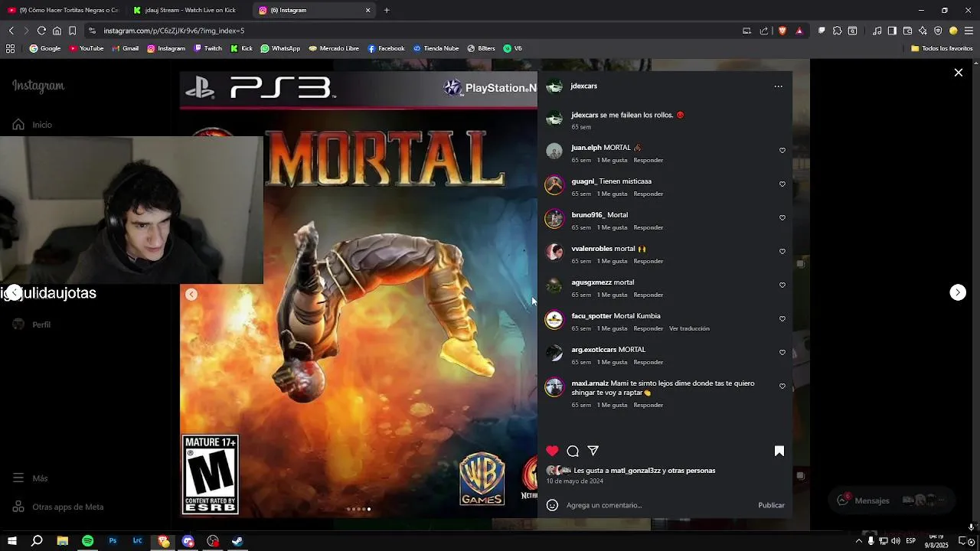Screen dimensions: 980x551
Task: Go to browser home page
Action: point(57,31)
